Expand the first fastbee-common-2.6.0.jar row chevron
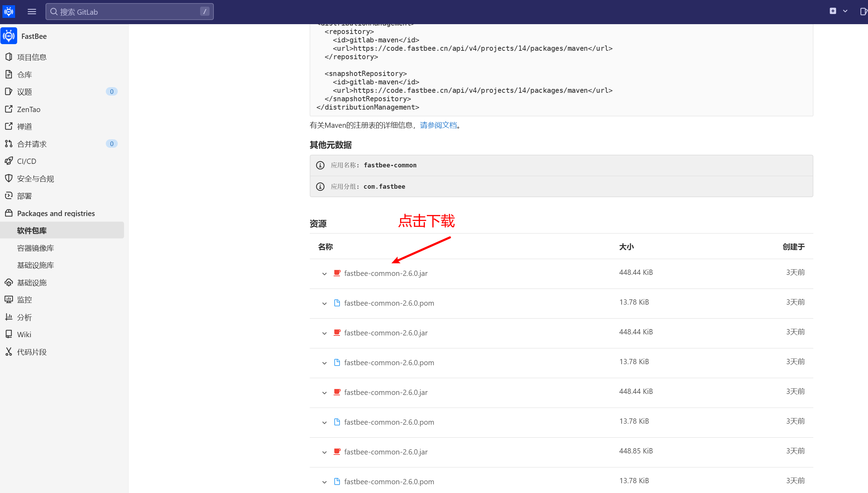Image resolution: width=868 pixels, height=493 pixels. (x=324, y=274)
